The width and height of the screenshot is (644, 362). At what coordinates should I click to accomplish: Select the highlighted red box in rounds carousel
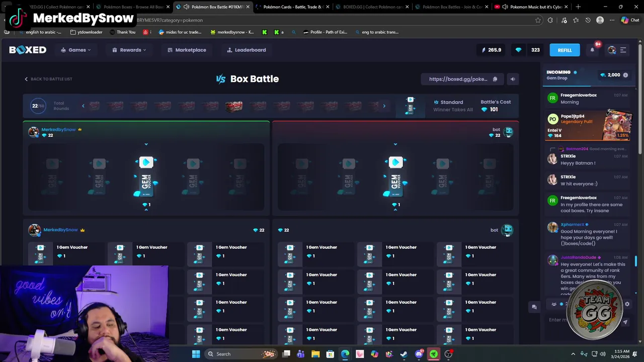[x=233, y=106]
